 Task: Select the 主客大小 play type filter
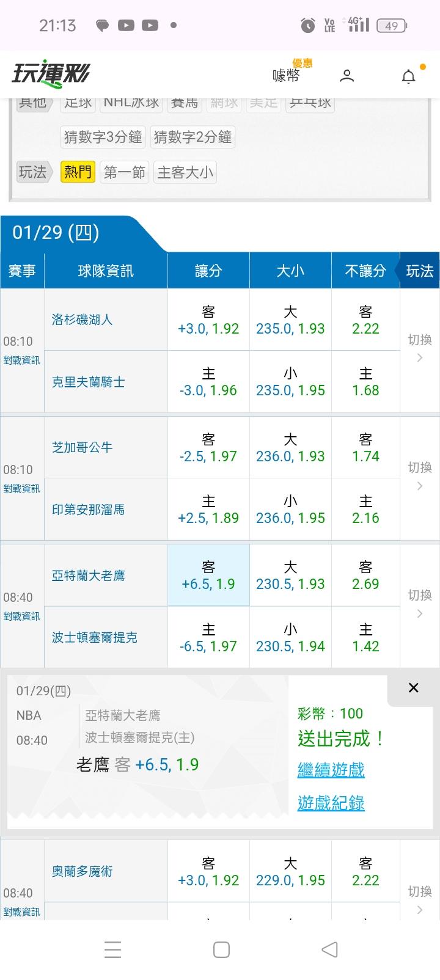click(185, 172)
